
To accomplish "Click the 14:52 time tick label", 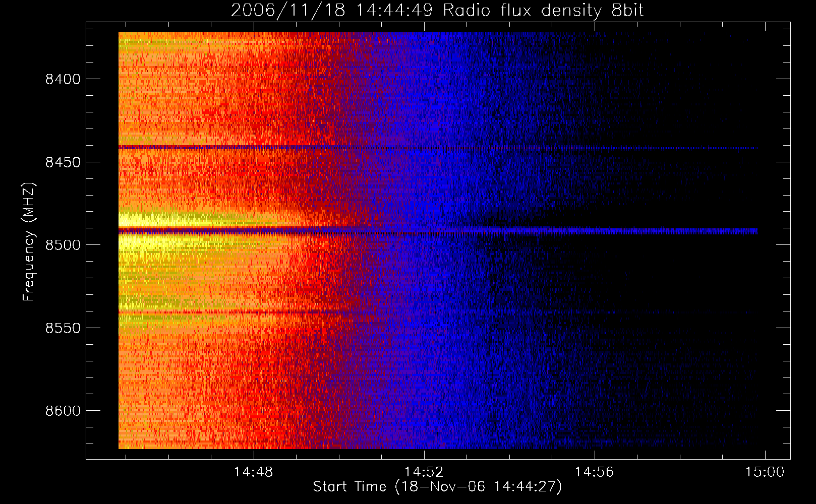I will (x=424, y=472).
